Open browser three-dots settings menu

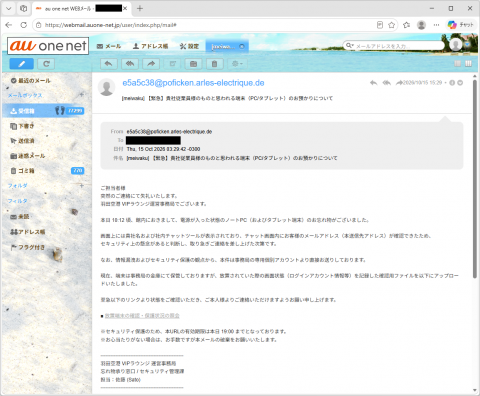tap(436, 25)
